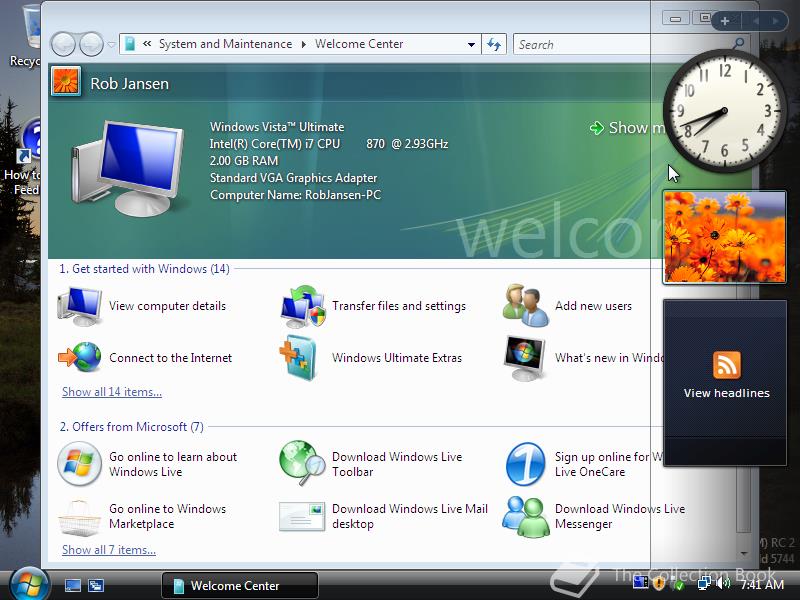Click the RSS feed icon in the headlines gadget
The width and height of the screenshot is (800, 600).
click(x=727, y=365)
